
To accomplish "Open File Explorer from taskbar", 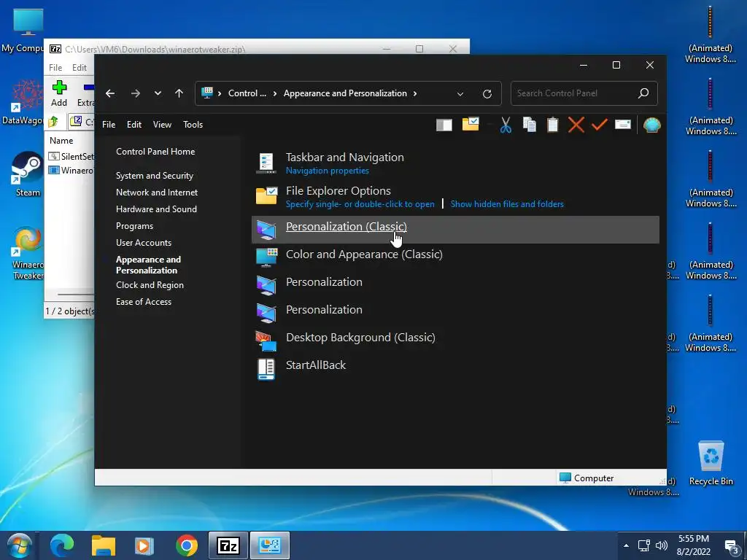I will click(104, 545).
